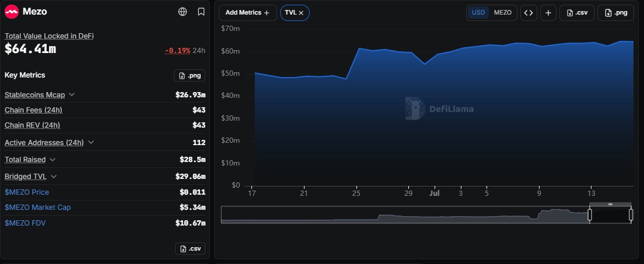Viewport: 644px width, 264px height.
Task: Click the $0.011 price value
Action: point(192,192)
